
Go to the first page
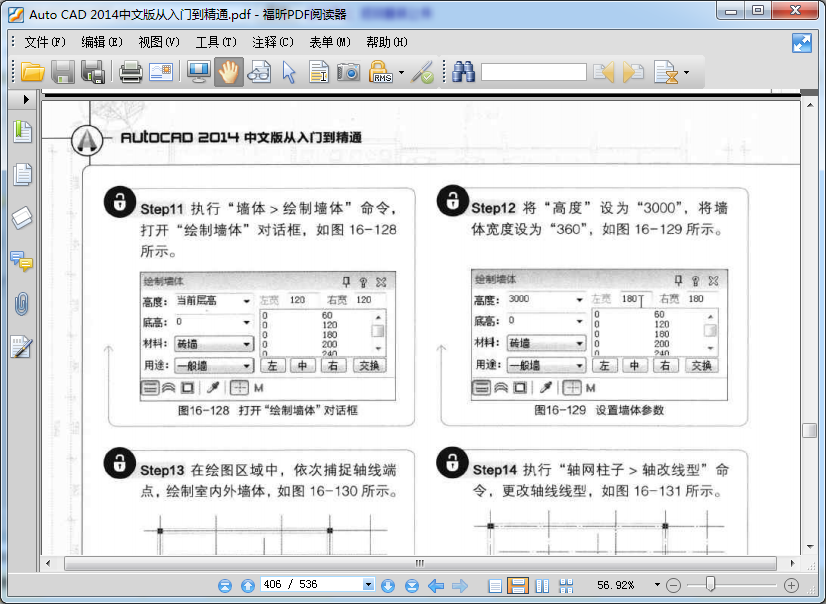click(225, 585)
